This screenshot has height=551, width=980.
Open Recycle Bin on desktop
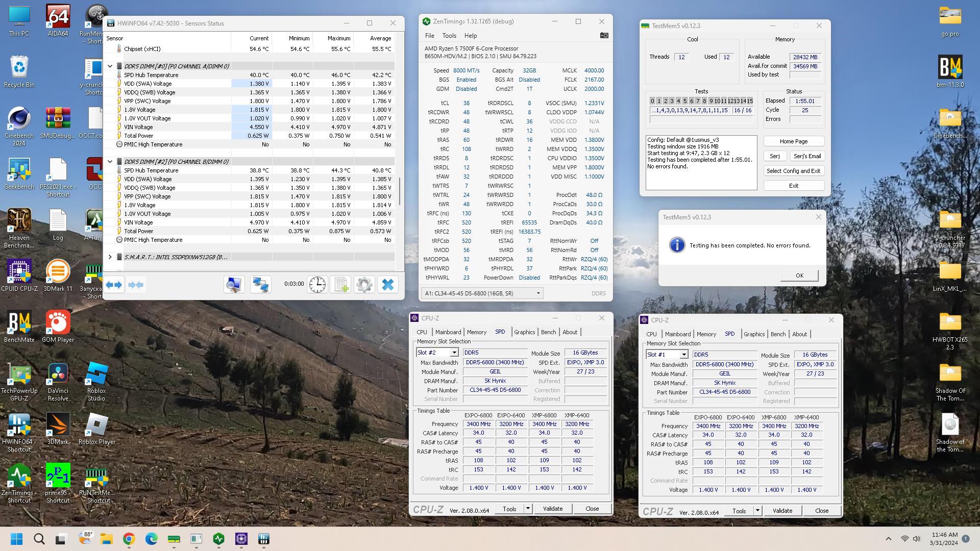[x=19, y=71]
